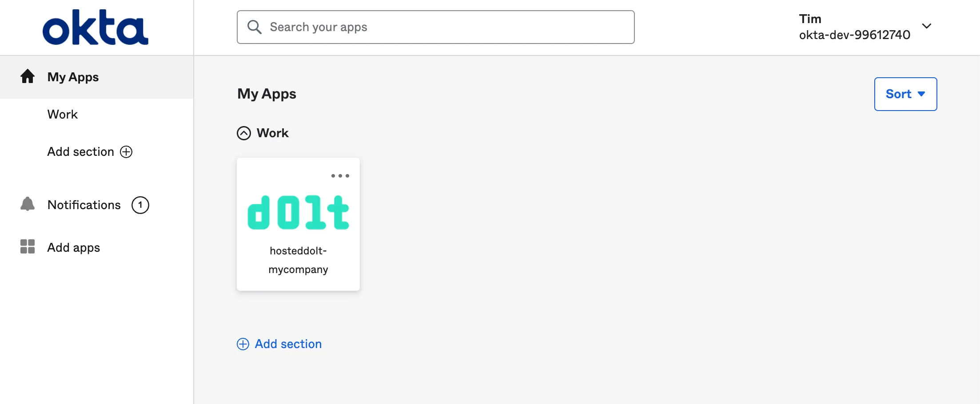The height and width of the screenshot is (404, 980).
Task: Click the My Apps page heading
Action: [x=266, y=94]
